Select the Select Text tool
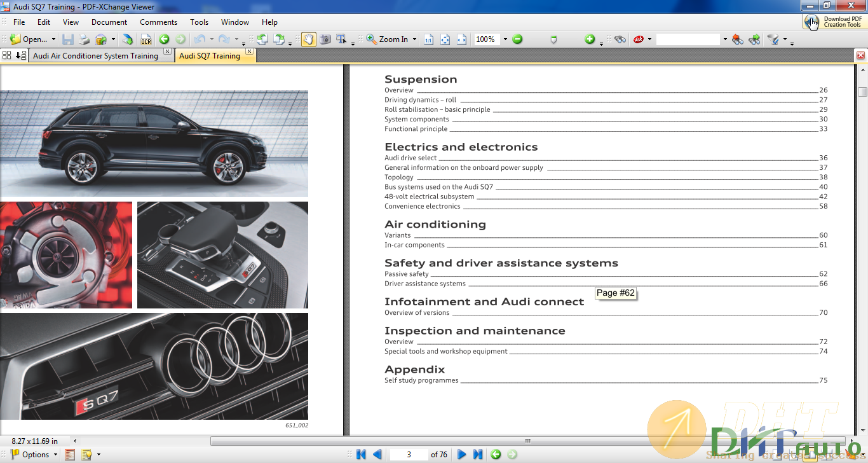 pyautogui.click(x=342, y=39)
